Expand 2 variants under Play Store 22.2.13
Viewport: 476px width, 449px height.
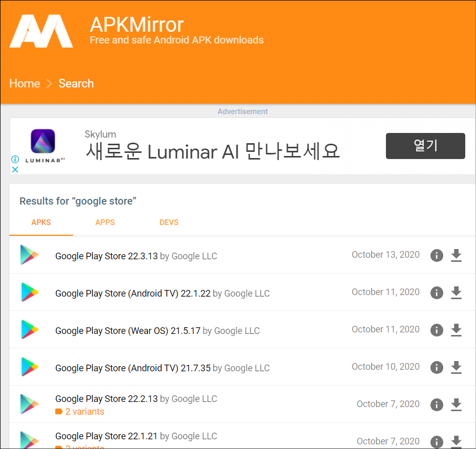(x=80, y=412)
